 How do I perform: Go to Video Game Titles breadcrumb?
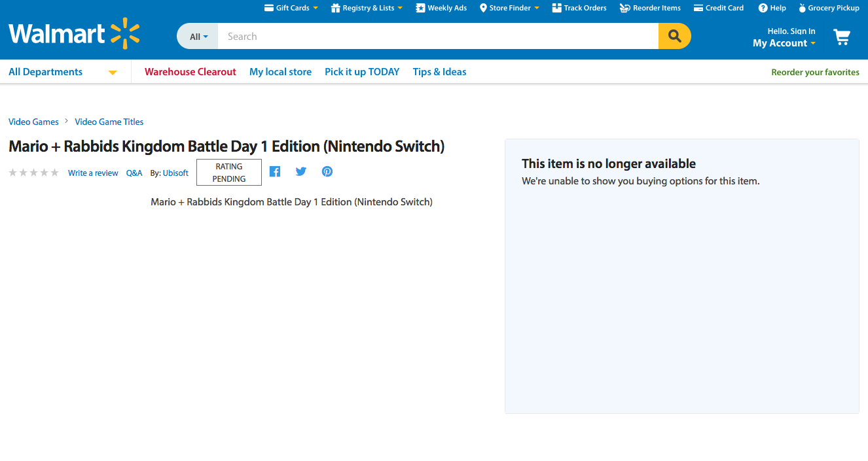coord(109,122)
